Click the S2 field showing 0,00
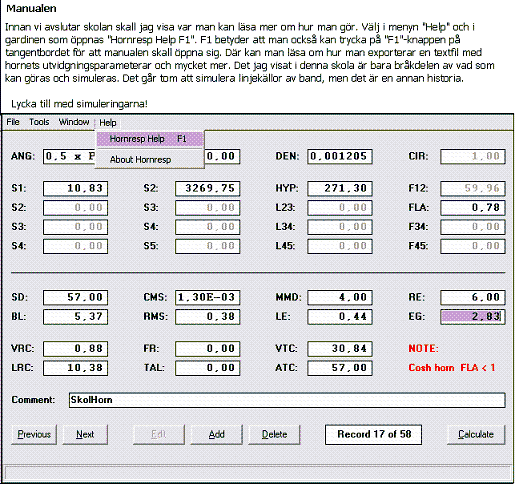 [75, 208]
